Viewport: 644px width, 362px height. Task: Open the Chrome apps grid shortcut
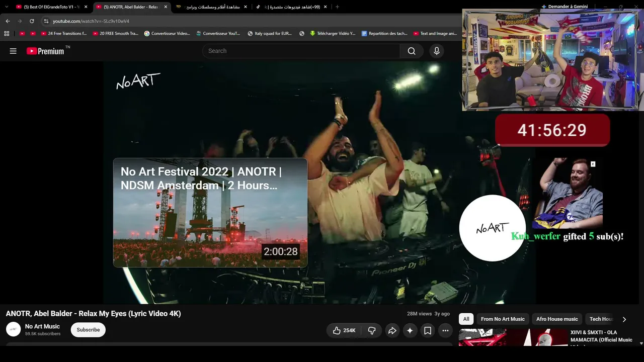click(7, 34)
